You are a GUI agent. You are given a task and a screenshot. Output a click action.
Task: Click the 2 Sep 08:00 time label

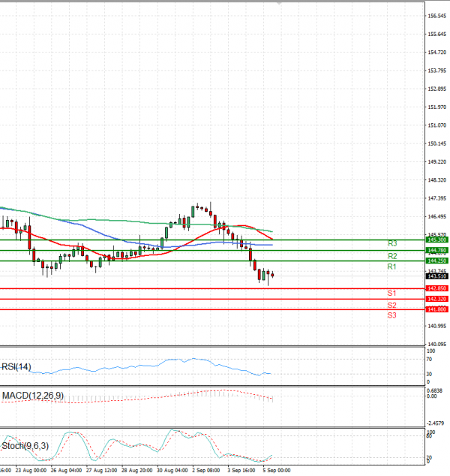coord(206,470)
